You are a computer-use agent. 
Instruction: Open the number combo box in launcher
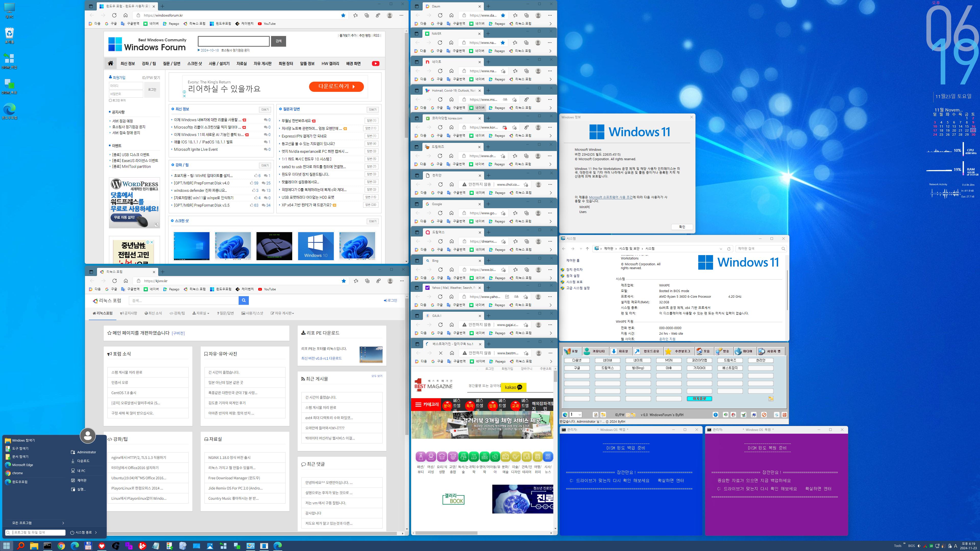(575, 415)
